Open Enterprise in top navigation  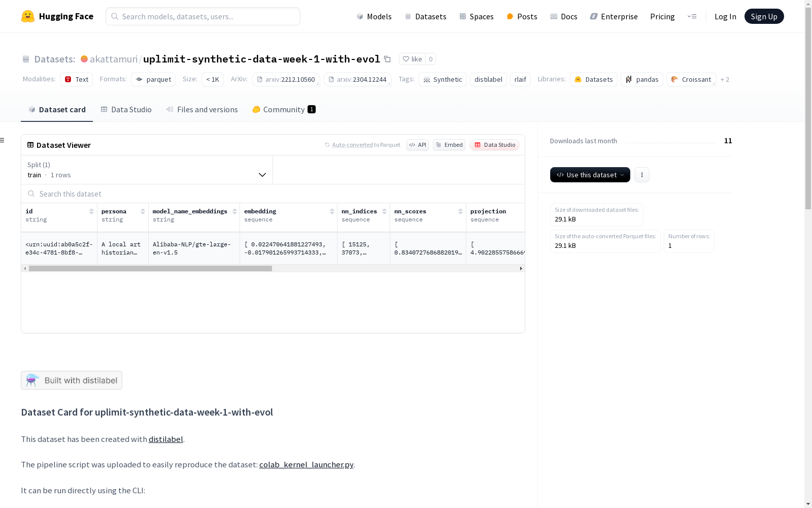[614, 16]
